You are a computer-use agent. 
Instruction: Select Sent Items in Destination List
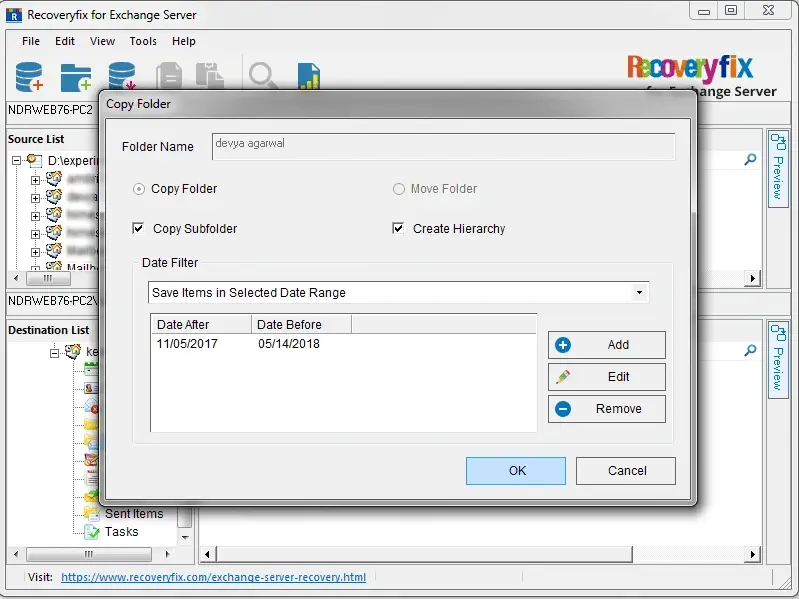134,513
